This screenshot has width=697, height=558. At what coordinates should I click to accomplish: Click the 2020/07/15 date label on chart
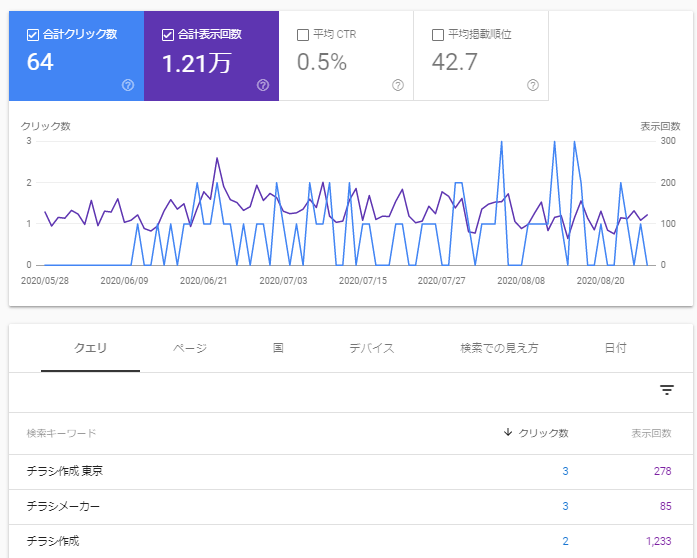tap(363, 281)
